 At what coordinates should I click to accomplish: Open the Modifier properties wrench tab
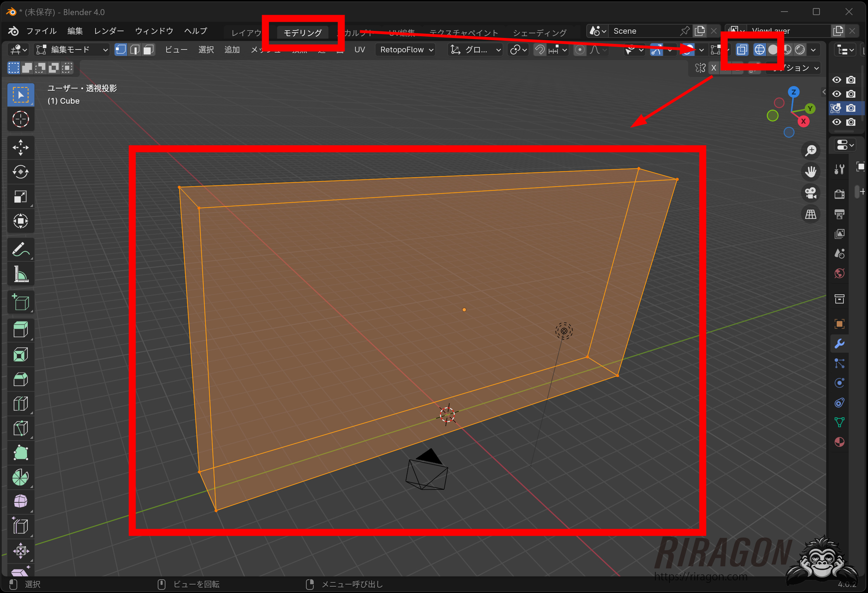tap(839, 344)
